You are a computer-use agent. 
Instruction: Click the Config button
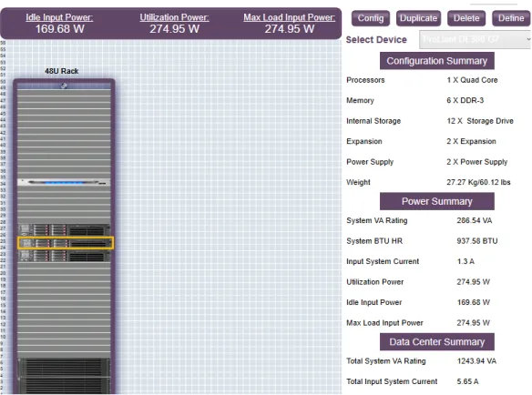click(x=370, y=18)
